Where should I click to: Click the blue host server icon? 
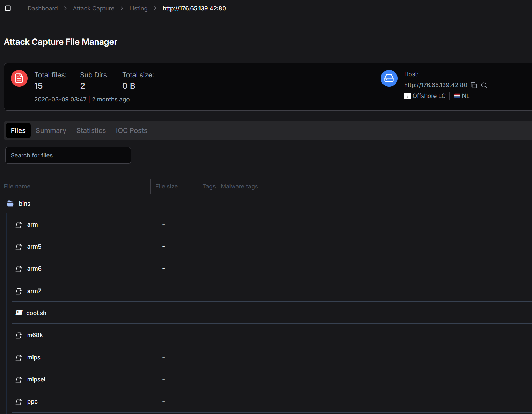click(x=389, y=78)
